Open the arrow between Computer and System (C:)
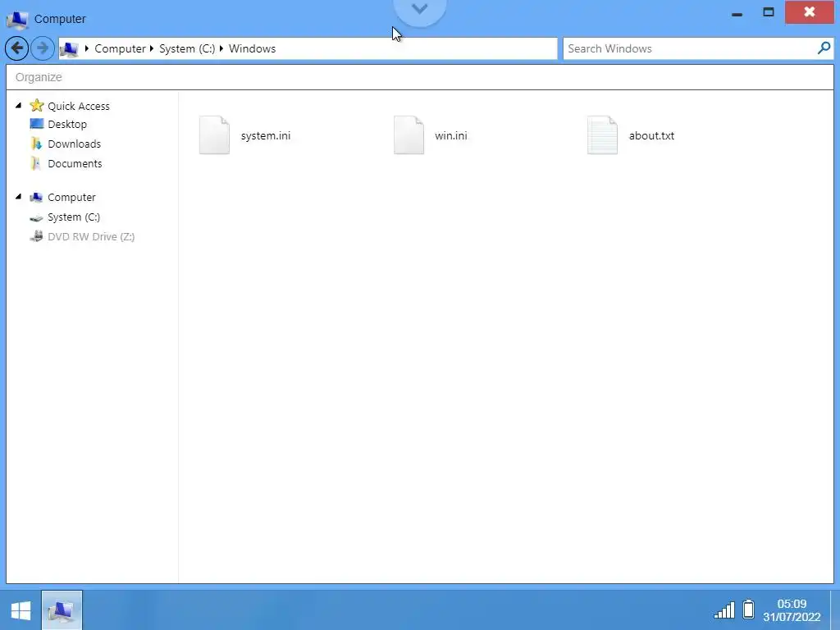This screenshot has height=630, width=840. (152, 48)
